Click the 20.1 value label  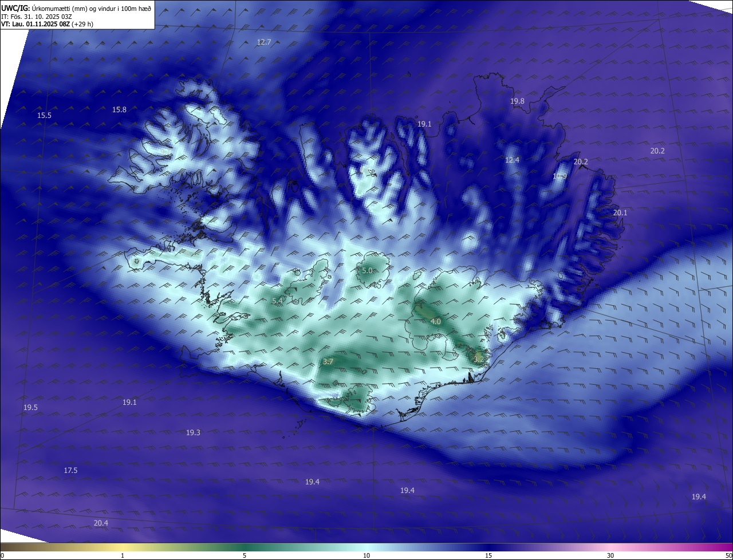620,212
